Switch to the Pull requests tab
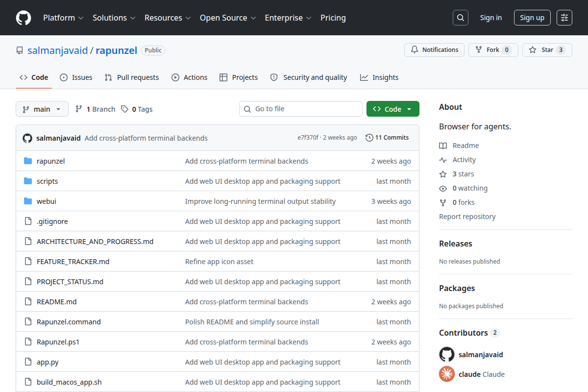The image size is (588, 392). (x=132, y=77)
